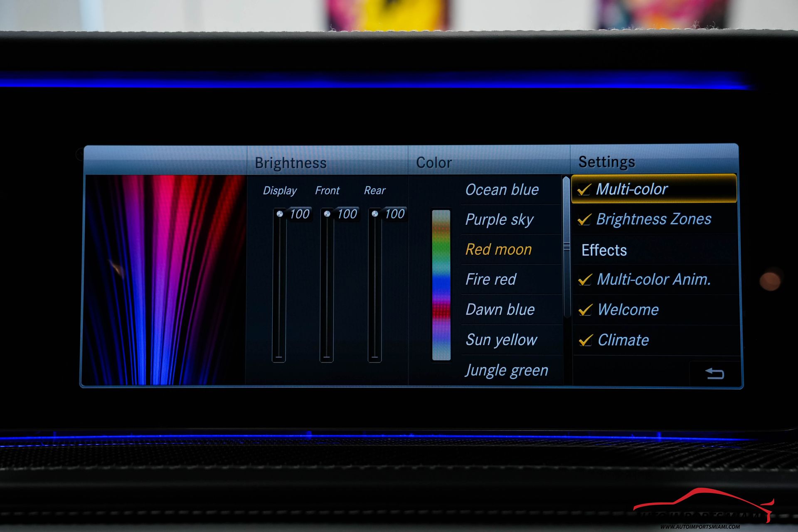The height and width of the screenshot is (532, 798).
Task: Click the rainbow color spectrum bar
Action: 441,285
